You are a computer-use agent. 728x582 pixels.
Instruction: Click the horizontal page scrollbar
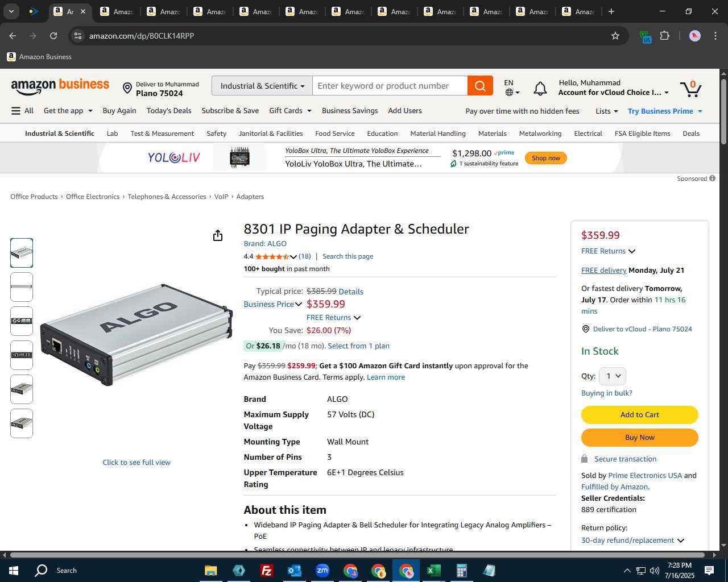click(357, 555)
